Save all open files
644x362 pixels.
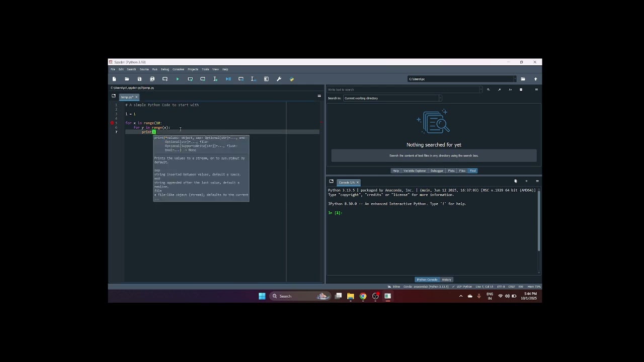pos(152,79)
